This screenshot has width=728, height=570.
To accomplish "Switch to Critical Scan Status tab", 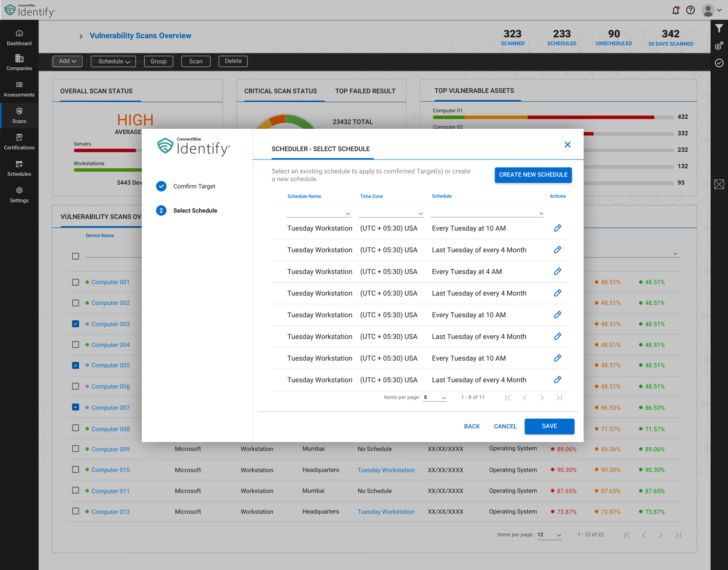I will (280, 91).
